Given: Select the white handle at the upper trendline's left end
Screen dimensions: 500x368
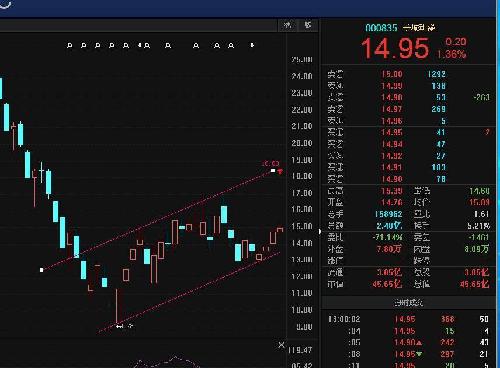Looking at the screenshot, I should click(x=42, y=270).
